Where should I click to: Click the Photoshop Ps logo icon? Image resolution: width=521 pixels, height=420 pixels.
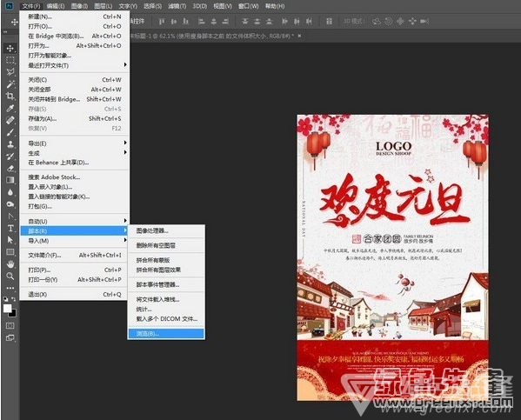[x=10, y=5]
